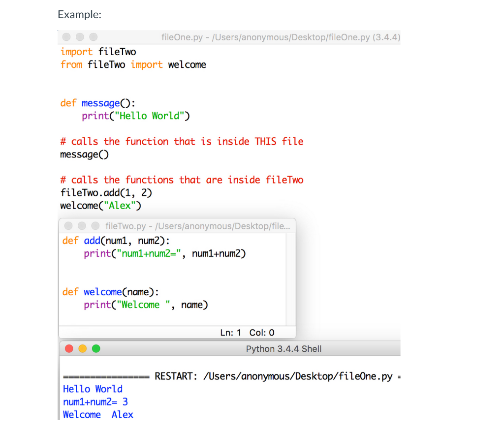The image size is (504, 431).
Task: Select the fileOne.py window title bar
Action: (x=281, y=37)
